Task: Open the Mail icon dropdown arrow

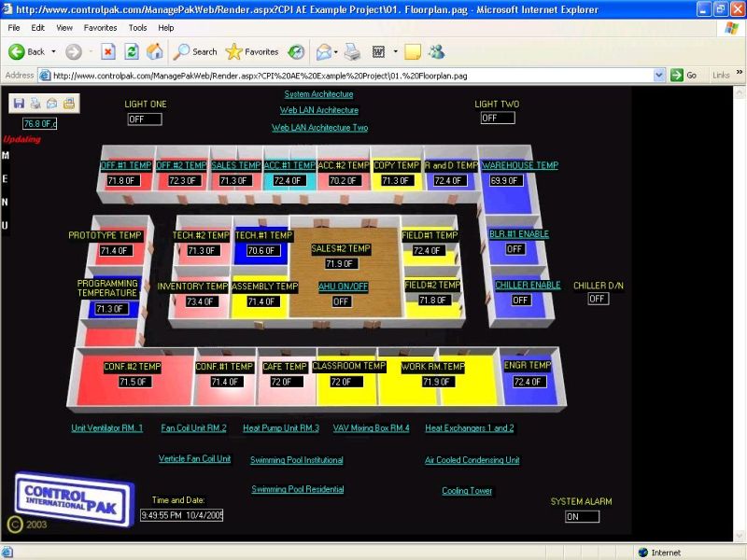Action: [334, 51]
